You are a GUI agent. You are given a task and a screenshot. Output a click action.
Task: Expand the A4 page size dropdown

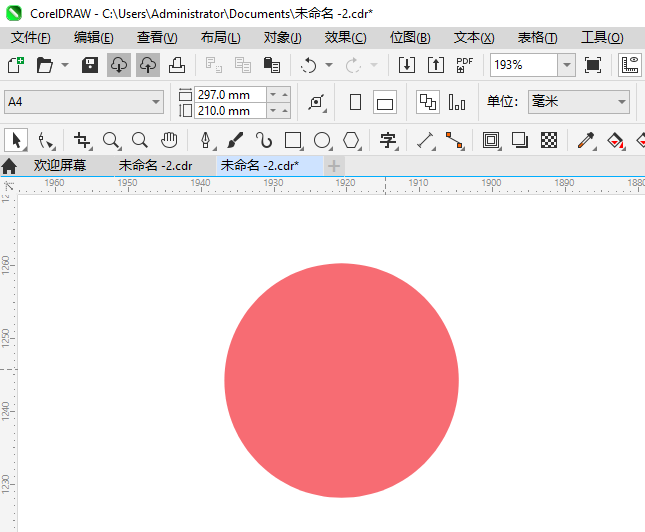[x=155, y=102]
